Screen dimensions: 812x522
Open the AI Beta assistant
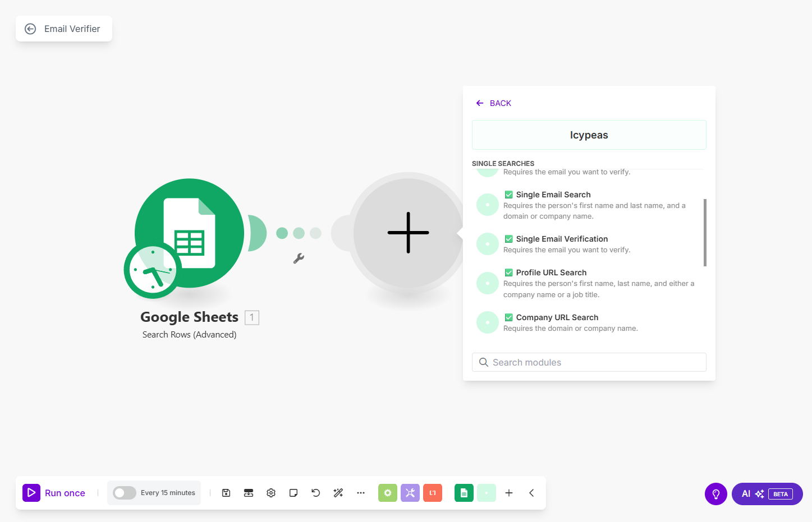pyautogui.click(x=767, y=494)
